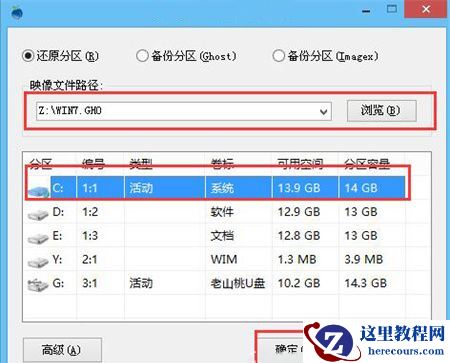Click the 14.3 GB capacity cell

[366, 283]
